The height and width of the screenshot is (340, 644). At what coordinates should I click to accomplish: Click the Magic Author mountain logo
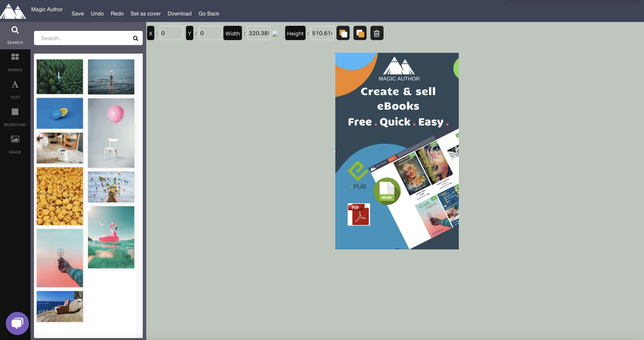(13, 11)
